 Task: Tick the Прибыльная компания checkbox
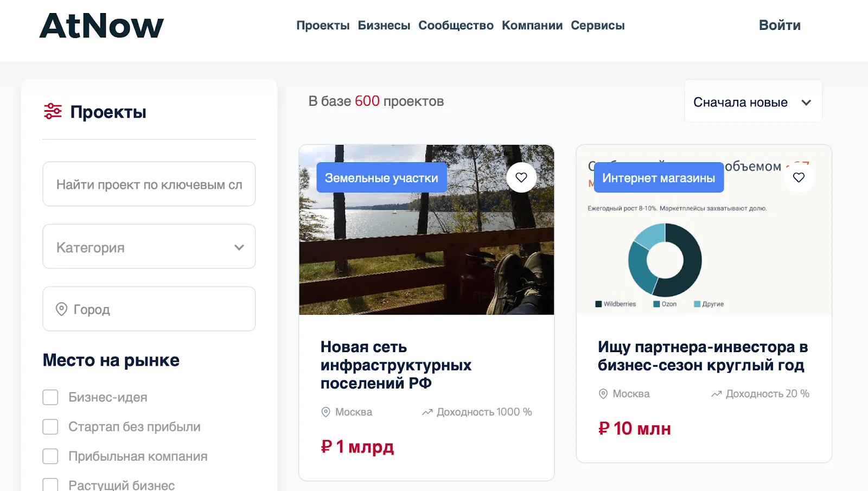pos(50,456)
